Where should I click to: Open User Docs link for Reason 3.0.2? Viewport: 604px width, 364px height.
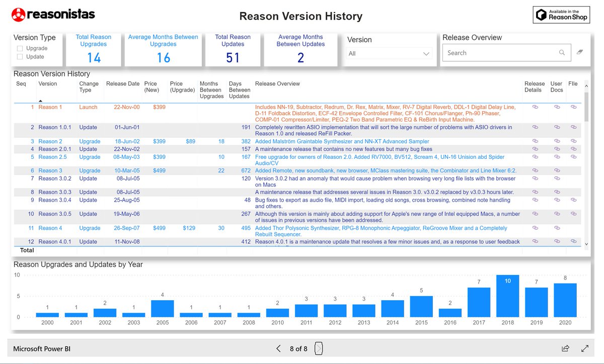tap(557, 178)
